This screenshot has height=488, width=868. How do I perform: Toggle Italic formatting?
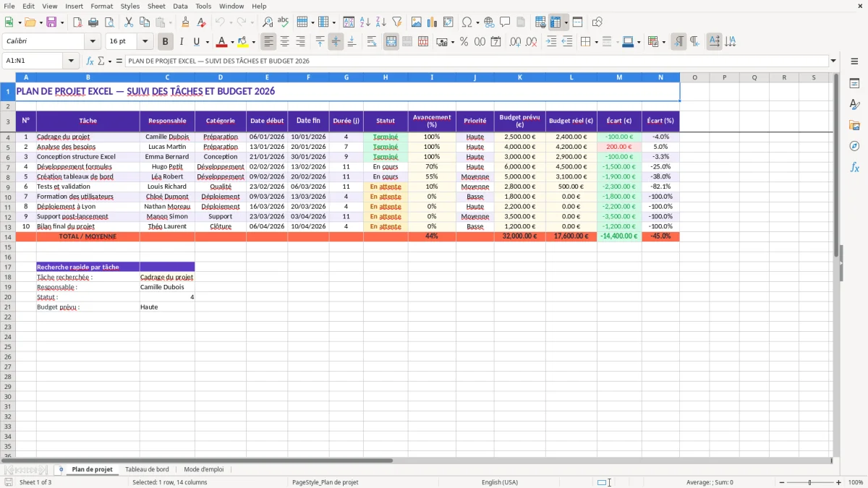point(181,42)
